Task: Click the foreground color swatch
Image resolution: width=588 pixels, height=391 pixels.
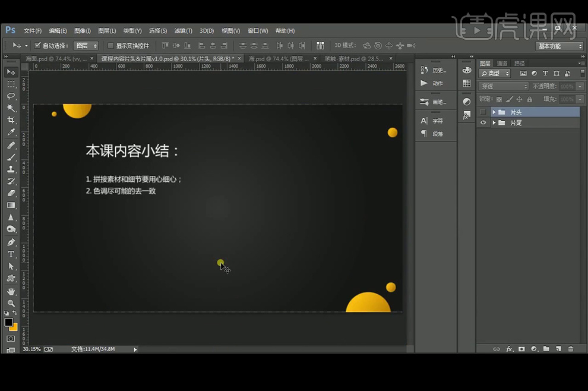Action: coord(9,322)
